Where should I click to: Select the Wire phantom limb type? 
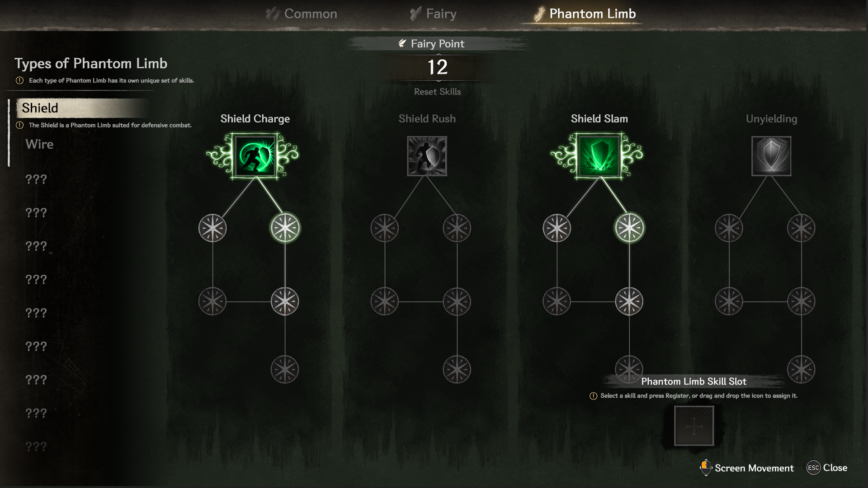click(x=39, y=144)
